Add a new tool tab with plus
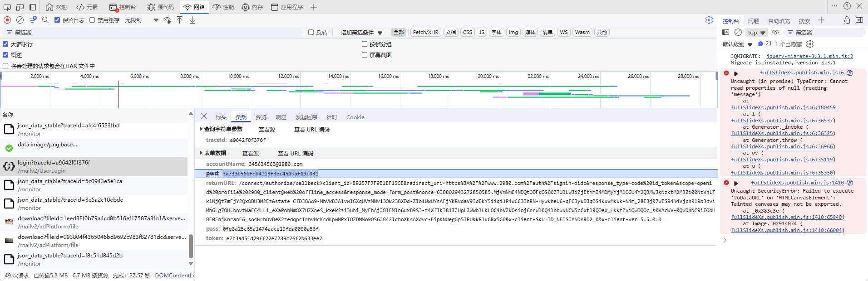868x281 pixels. coord(314,7)
